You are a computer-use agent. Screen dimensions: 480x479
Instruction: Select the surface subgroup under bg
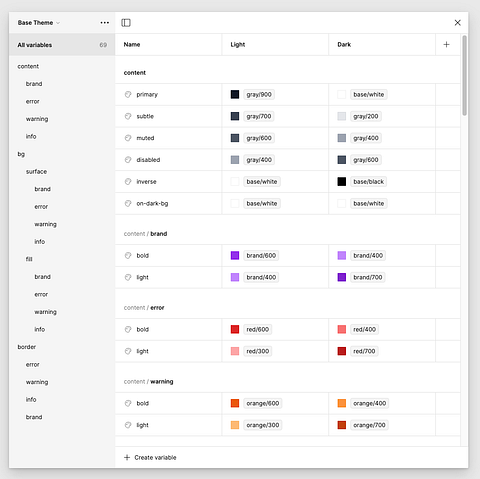pyautogui.click(x=36, y=171)
